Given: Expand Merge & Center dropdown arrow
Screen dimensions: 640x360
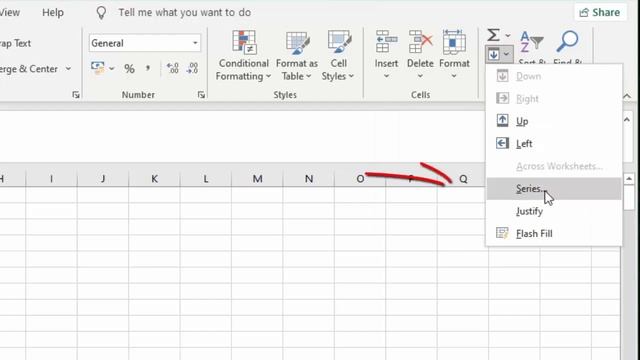Looking at the screenshot, I should [68, 69].
